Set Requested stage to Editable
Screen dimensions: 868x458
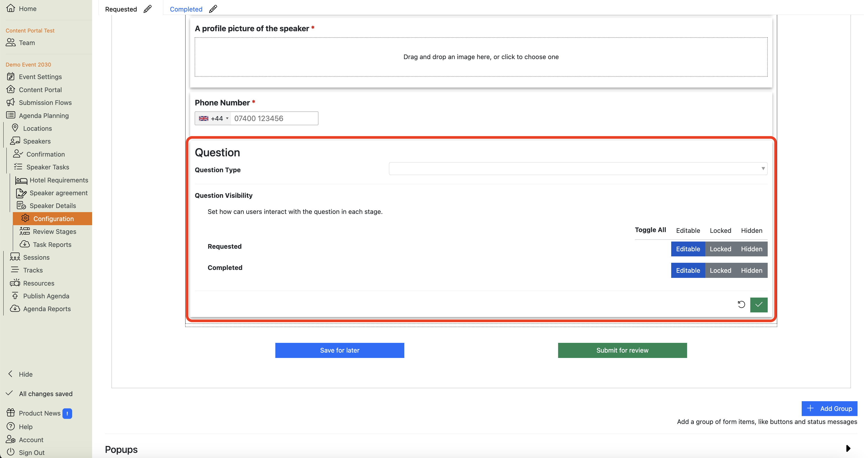[688, 249]
